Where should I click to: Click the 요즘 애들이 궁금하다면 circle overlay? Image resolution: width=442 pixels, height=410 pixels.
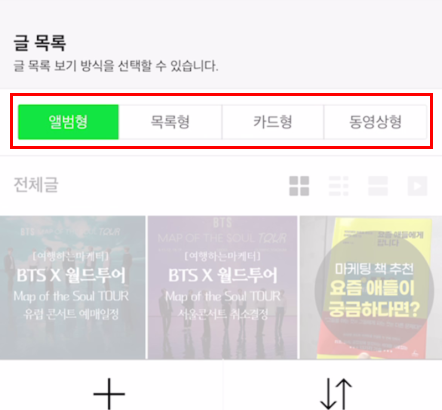(x=374, y=289)
